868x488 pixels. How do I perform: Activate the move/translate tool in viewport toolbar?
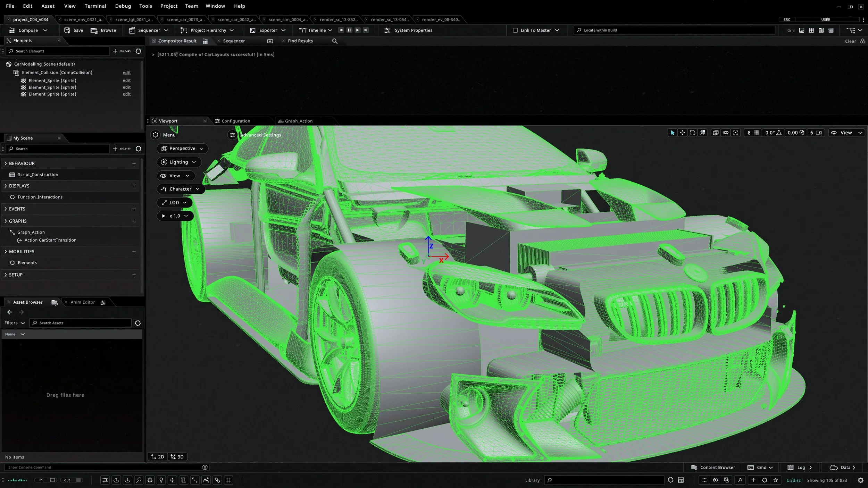coord(682,133)
